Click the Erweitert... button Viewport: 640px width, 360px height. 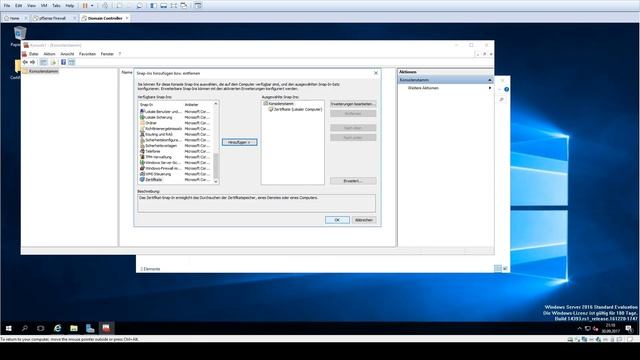353,181
